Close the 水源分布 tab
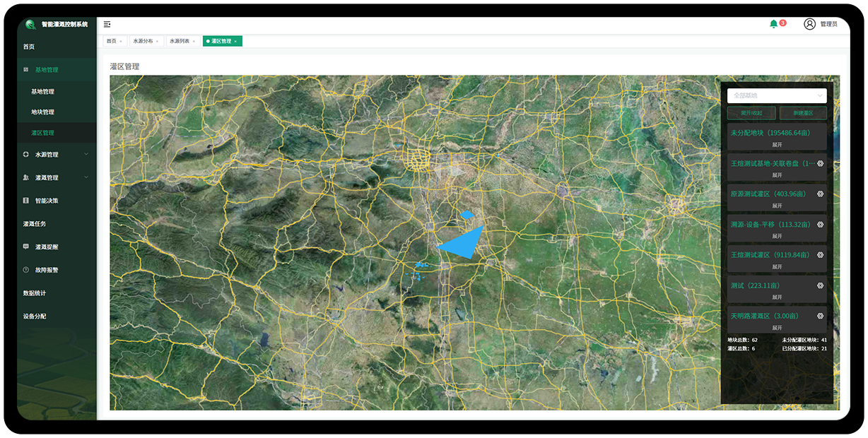 pos(157,42)
